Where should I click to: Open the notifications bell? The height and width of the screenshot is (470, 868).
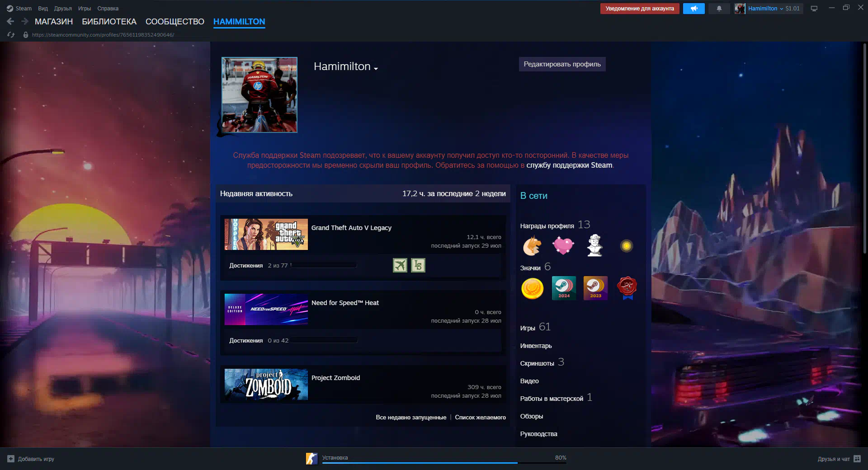(x=719, y=8)
